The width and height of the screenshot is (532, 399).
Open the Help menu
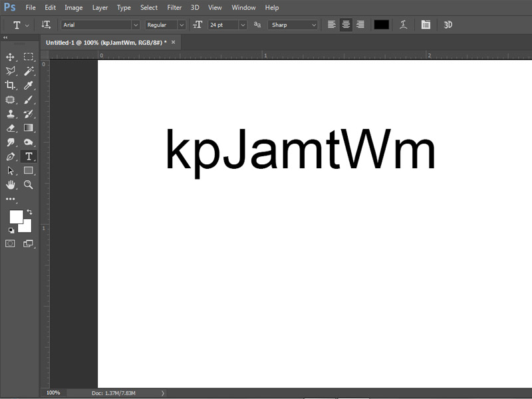click(x=272, y=7)
